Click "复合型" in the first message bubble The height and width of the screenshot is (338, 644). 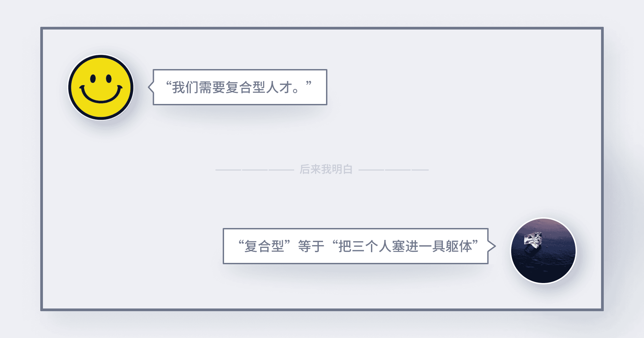click(246, 87)
